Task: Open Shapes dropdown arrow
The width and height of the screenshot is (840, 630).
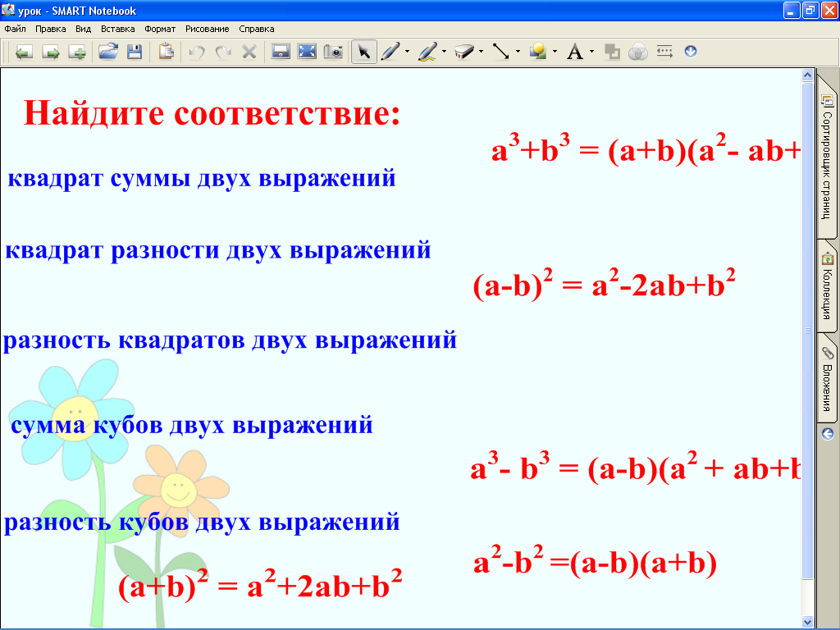Action: pos(555,52)
